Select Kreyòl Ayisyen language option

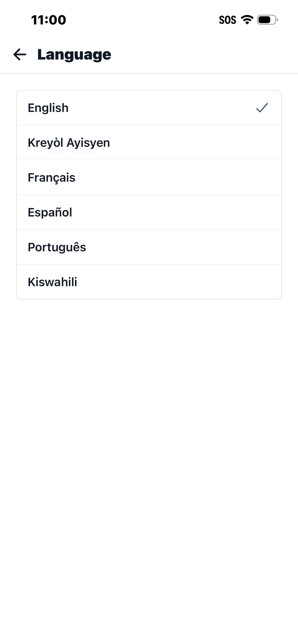pyautogui.click(x=149, y=143)
